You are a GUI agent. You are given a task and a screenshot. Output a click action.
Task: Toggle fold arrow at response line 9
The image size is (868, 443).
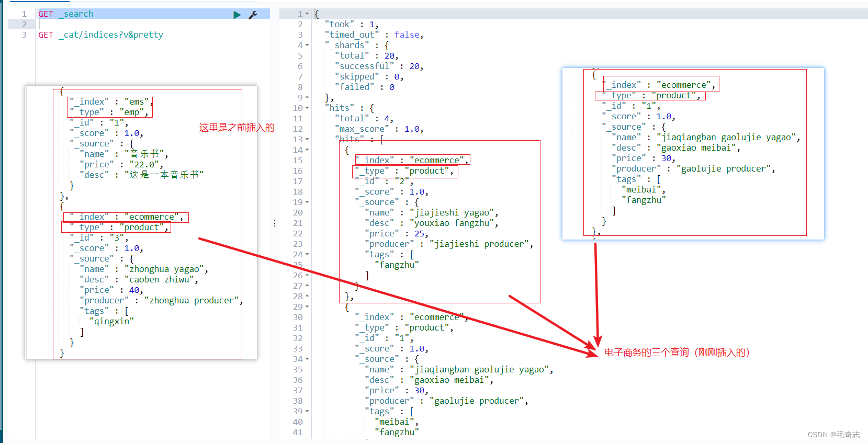(x=307, y=98)
